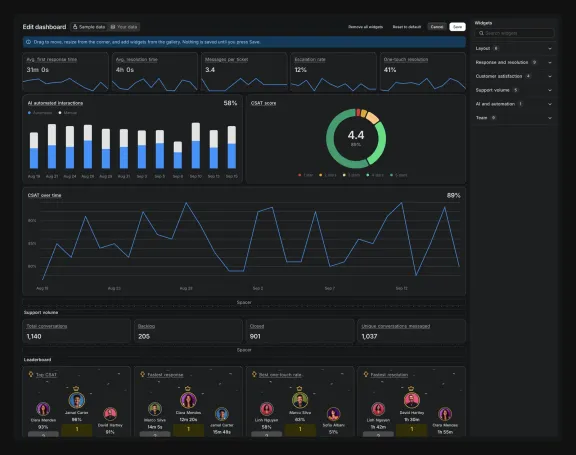The image size is (576, 455).
Task: Focus the Search widgets field
Action: point(514,33)
